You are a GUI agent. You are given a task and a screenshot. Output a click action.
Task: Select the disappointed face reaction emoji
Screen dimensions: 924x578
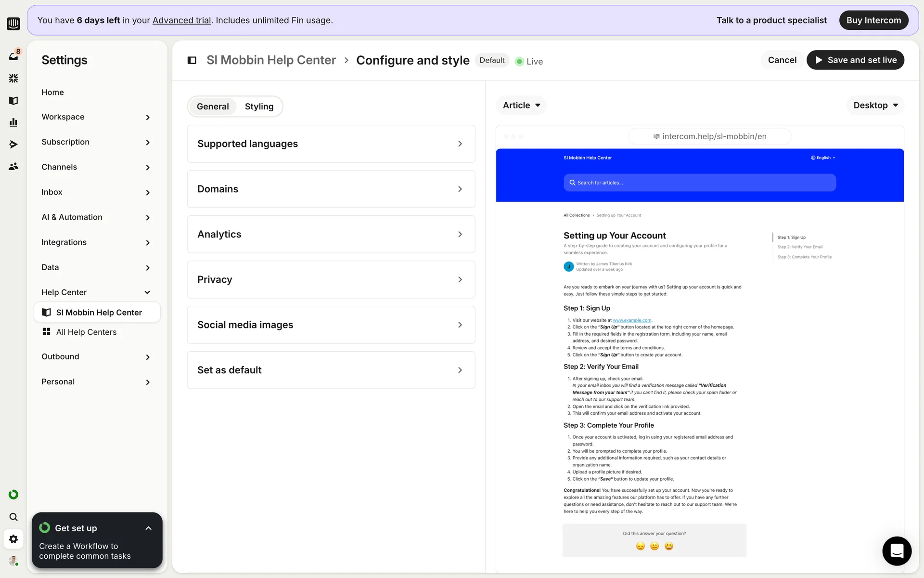pos(640,546)
